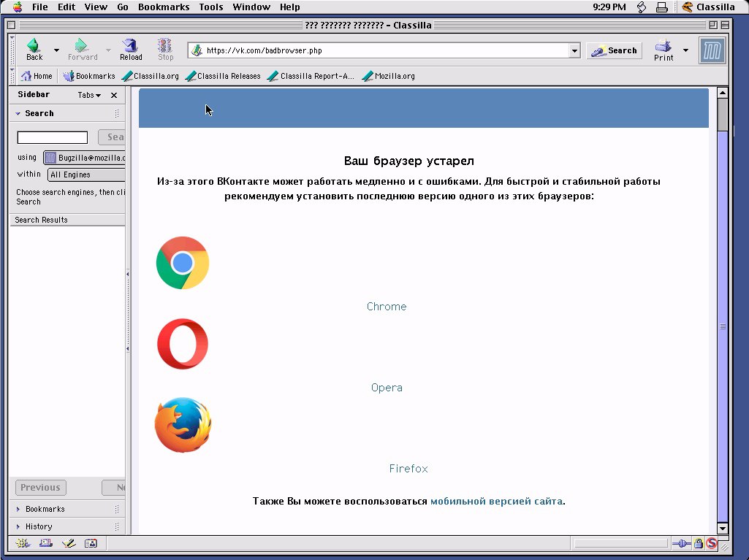Open the Classilla application switcher menu
Screen dimensions: 749x560
click(708, 7)
